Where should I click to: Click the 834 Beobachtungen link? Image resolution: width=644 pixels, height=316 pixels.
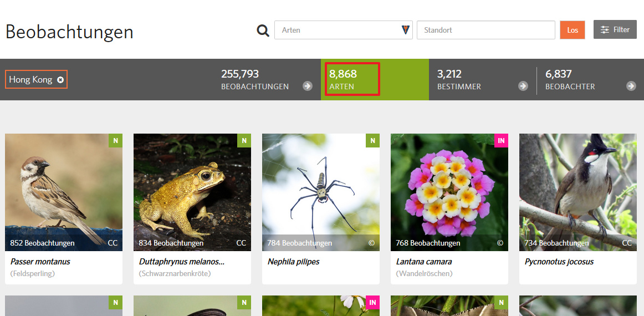(x=171, y=243)
